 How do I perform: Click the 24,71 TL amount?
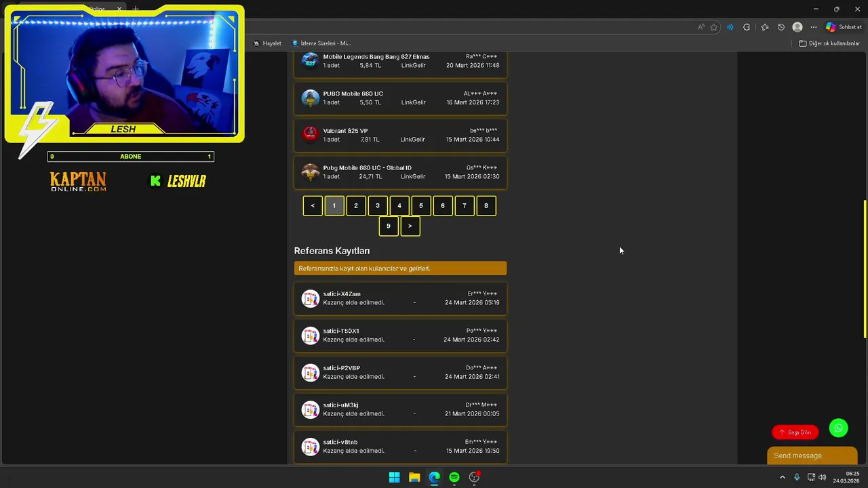(370, 176)
